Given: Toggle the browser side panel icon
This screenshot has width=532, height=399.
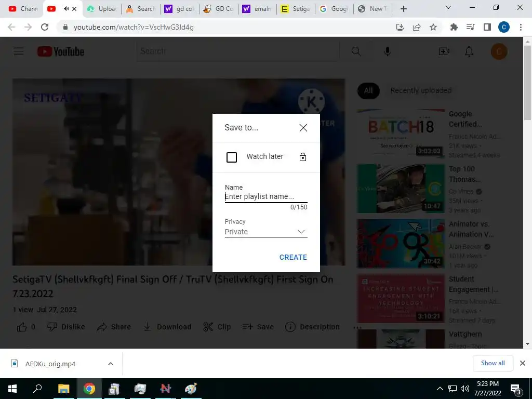Looking at the screenshot, I should click(x=487, y=27).
